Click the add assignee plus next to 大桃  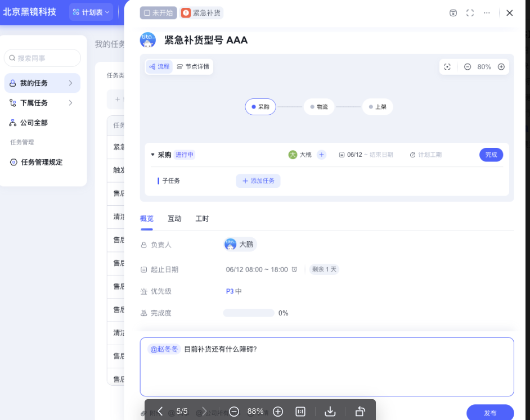(321, 155)
